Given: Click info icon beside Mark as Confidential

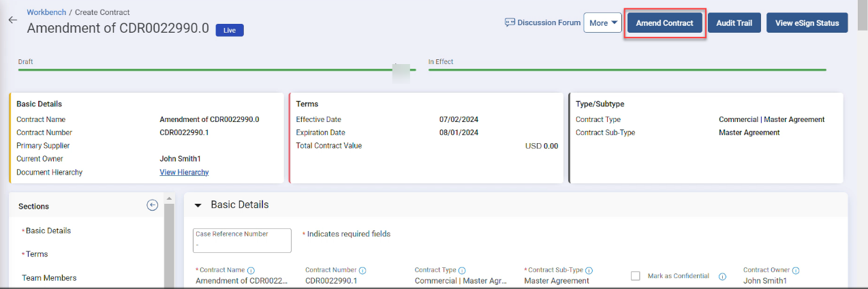Looking at the screenshot, I should (722, 277).
